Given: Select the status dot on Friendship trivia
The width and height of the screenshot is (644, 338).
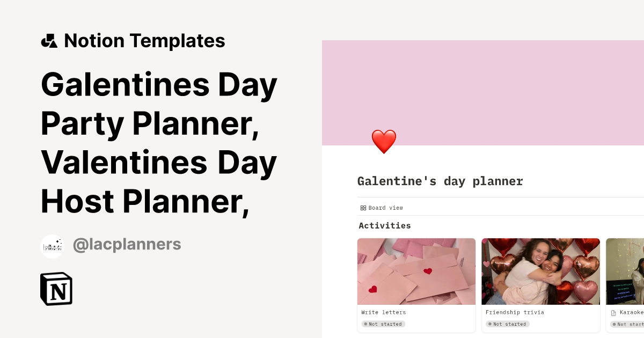Looking at the screenshot, I should click(489, 324).
